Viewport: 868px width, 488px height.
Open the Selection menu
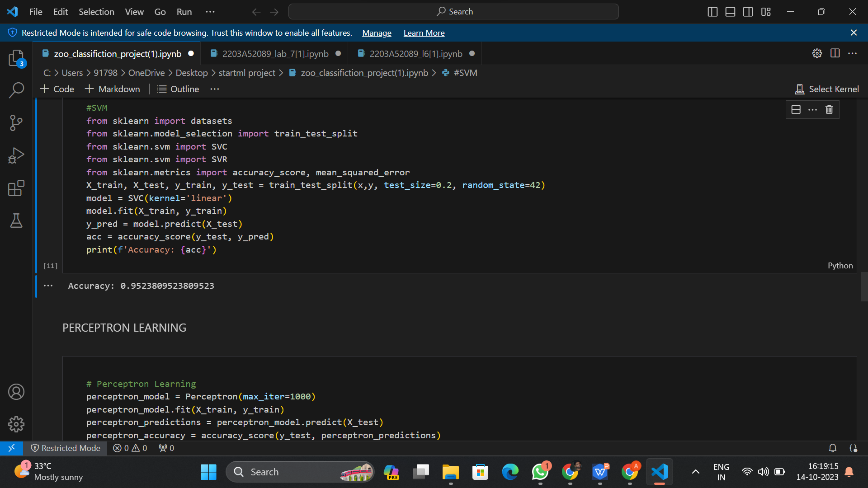96,12
